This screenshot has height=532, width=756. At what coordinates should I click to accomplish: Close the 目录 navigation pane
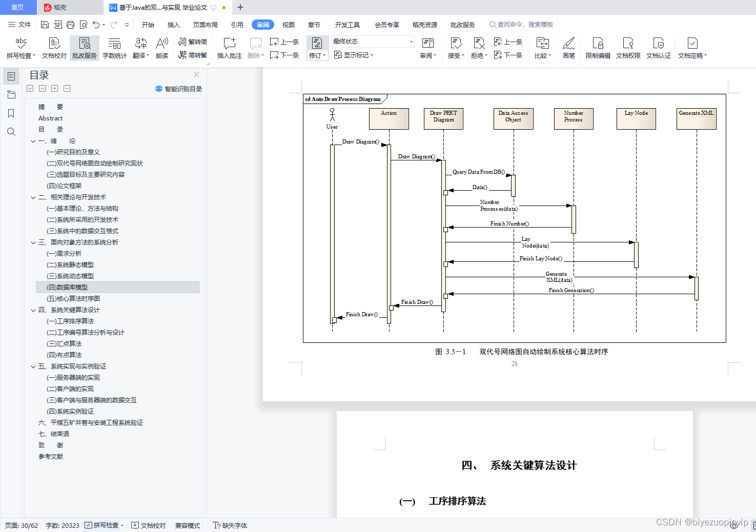point(196,75)
